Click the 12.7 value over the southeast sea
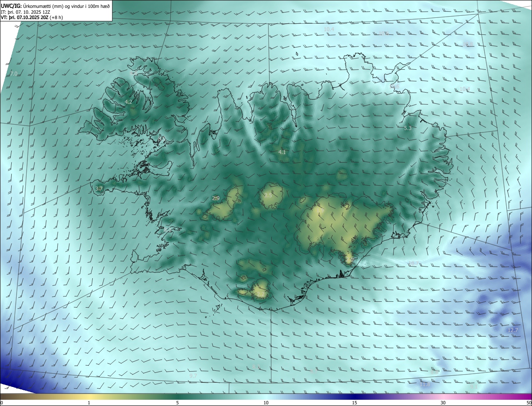532x406 pixels. [x=513, y=330]
